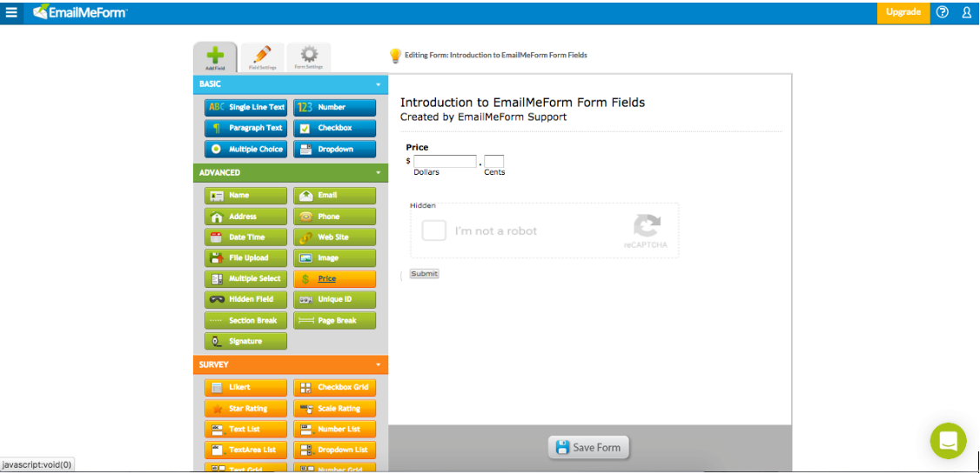Select 'Created by EmailMeForm Support' text
This screenshot has height=474, width=980.
484,117
